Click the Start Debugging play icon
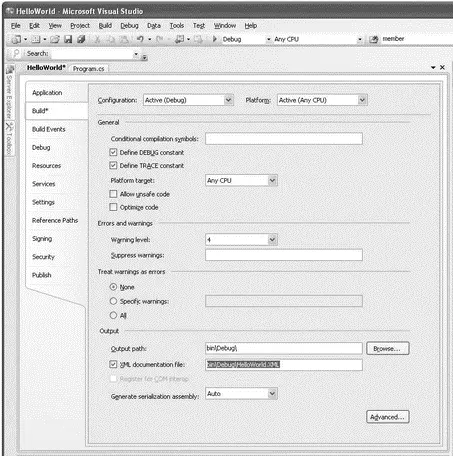453x456 pixels. pyautogui.click(x=215, y=39)
